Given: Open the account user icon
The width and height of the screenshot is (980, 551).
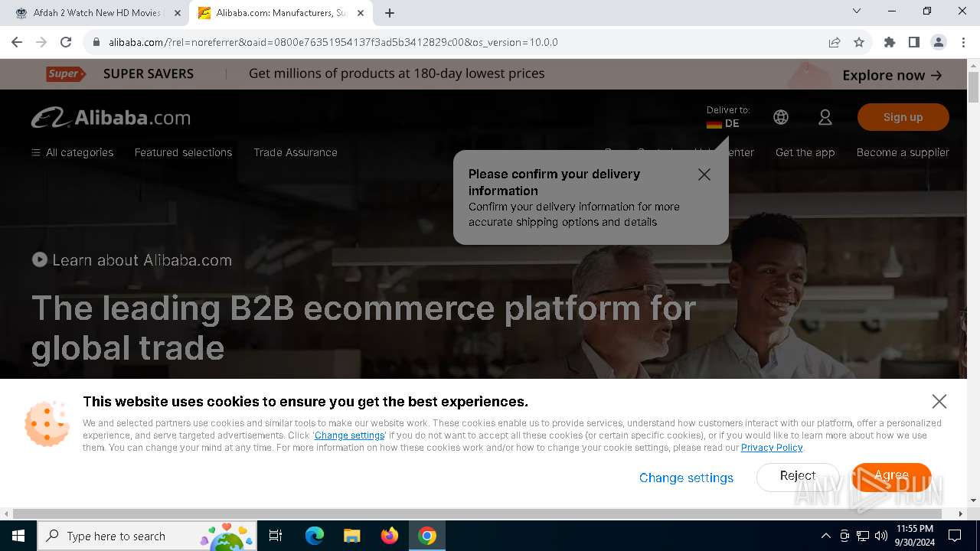Looking at the screenshot, I should coord(825,117).
